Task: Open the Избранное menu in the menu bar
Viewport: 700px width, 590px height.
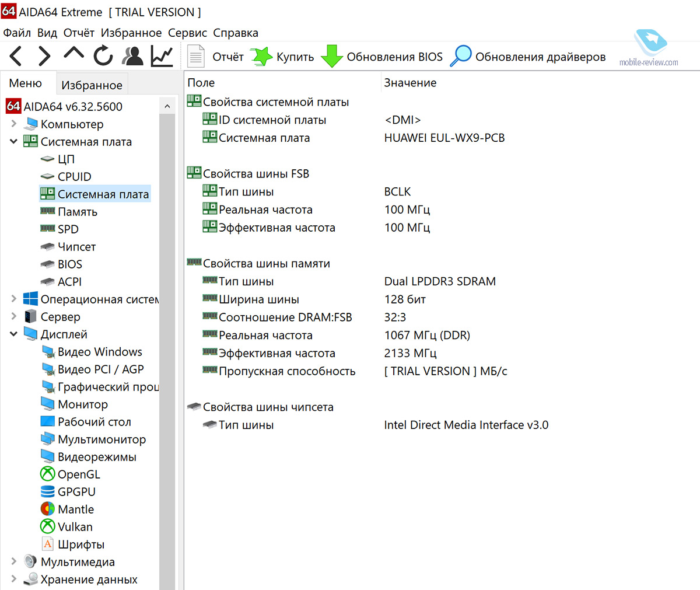Action: click(x=131, y=33)
